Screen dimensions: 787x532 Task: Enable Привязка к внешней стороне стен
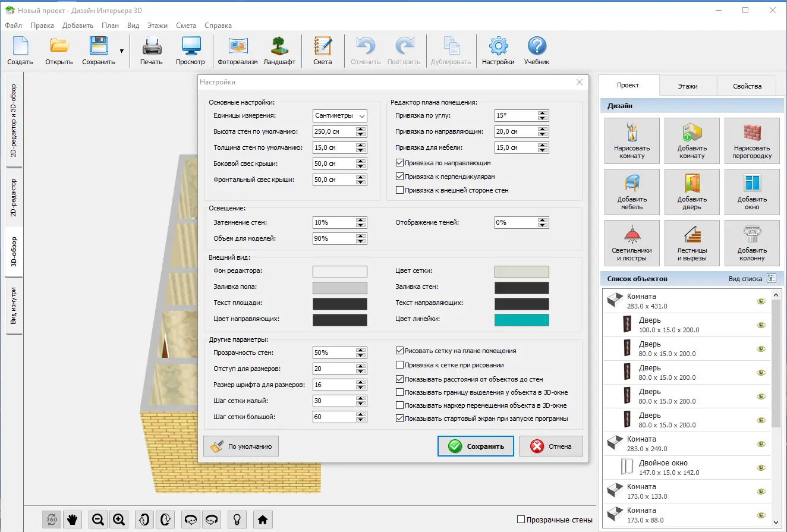tap(400, 191)
